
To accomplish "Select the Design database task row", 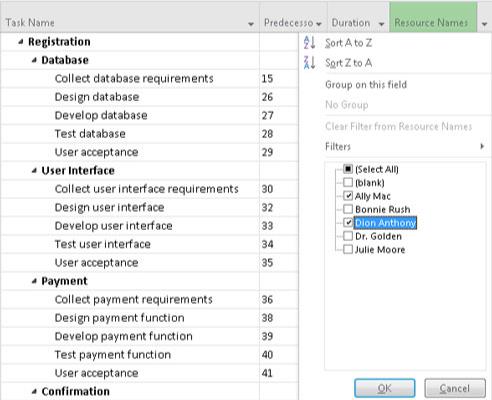I will tap(149, 97).
